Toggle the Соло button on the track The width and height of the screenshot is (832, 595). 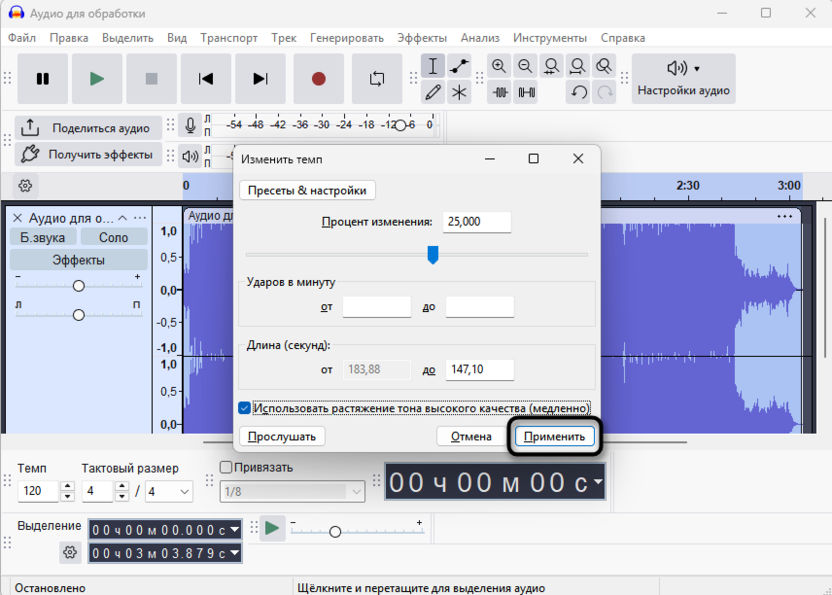click(114, 237)
